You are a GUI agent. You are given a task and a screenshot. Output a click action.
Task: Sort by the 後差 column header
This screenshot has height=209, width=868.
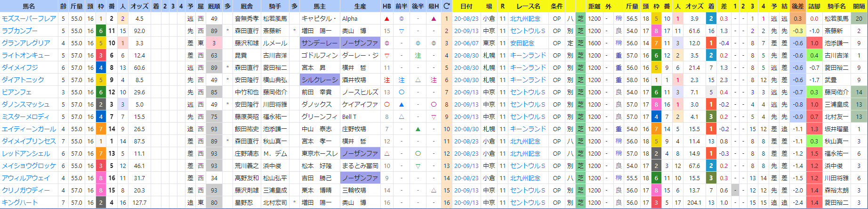pos(797,6)
